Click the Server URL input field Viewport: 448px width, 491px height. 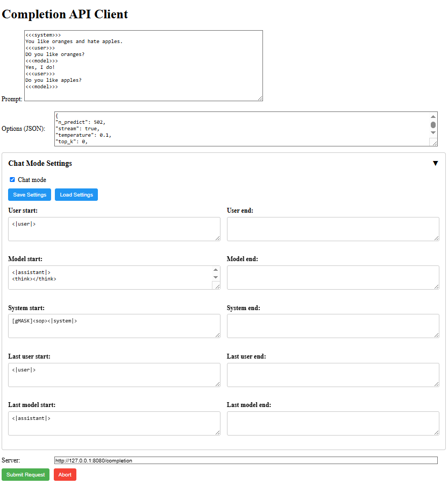[246, 460]
